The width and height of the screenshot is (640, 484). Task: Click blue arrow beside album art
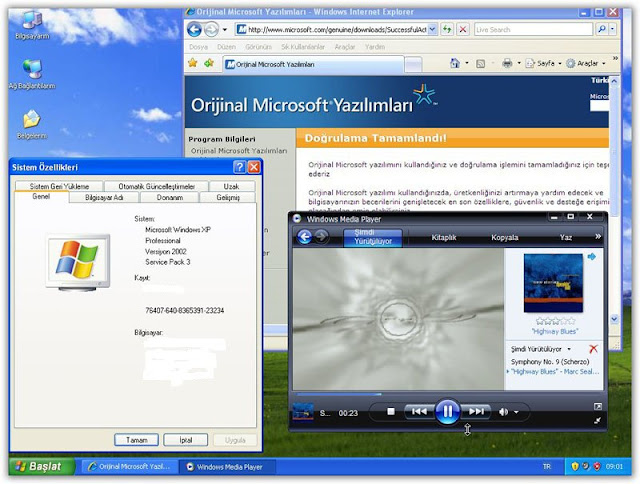(591, 257)
